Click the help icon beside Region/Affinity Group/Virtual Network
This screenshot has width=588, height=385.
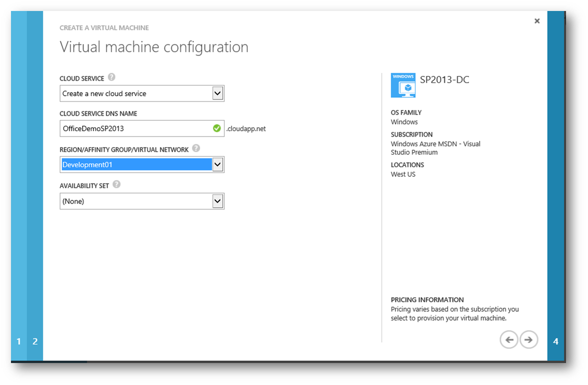(196, 149)
